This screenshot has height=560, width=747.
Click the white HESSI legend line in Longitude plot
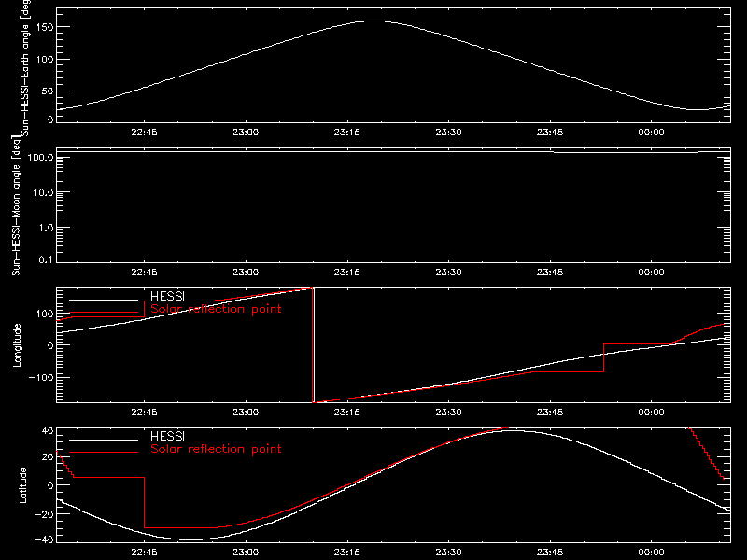104,300
